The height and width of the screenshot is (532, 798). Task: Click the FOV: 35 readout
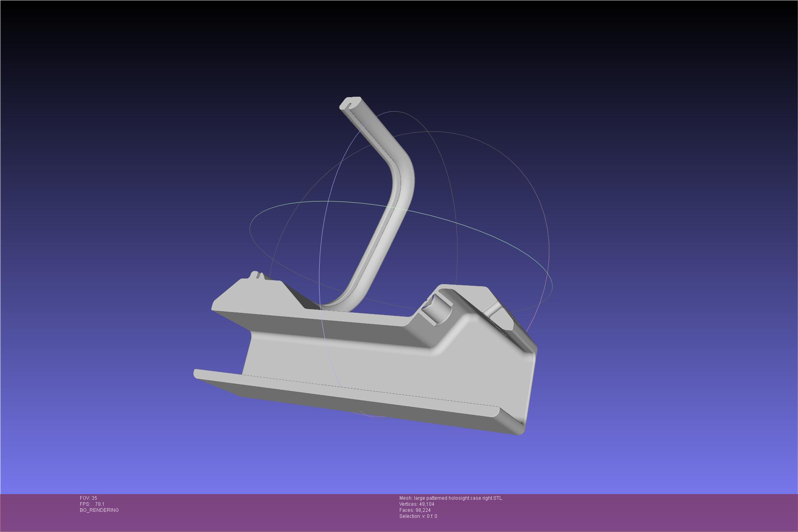[88, 498]
